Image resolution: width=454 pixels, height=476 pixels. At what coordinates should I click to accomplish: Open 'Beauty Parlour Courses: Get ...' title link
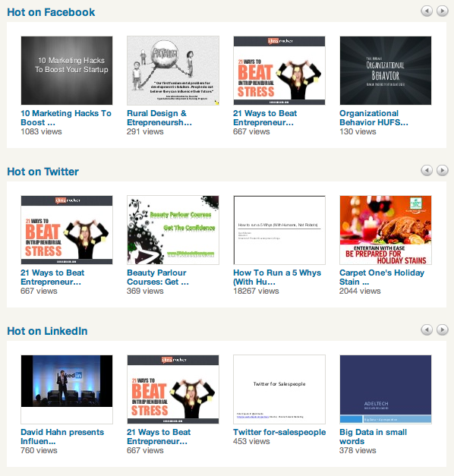click(x=158, y=277)
